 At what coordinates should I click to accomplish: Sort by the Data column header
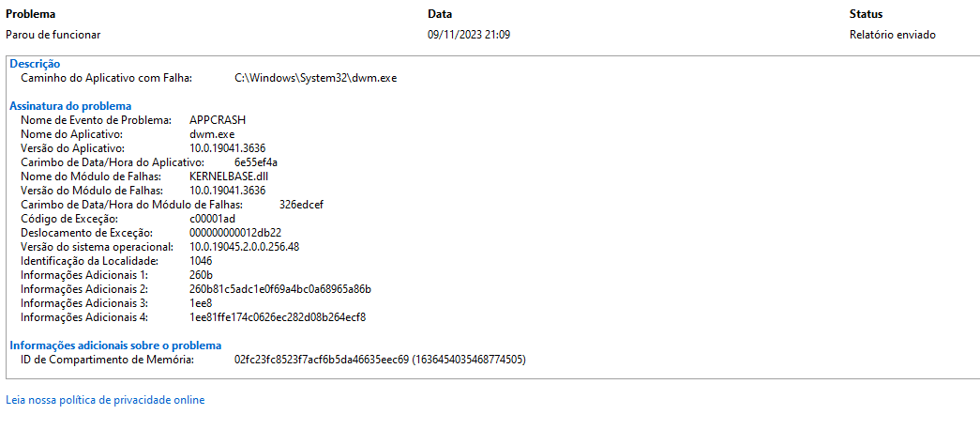click(440, 14)
